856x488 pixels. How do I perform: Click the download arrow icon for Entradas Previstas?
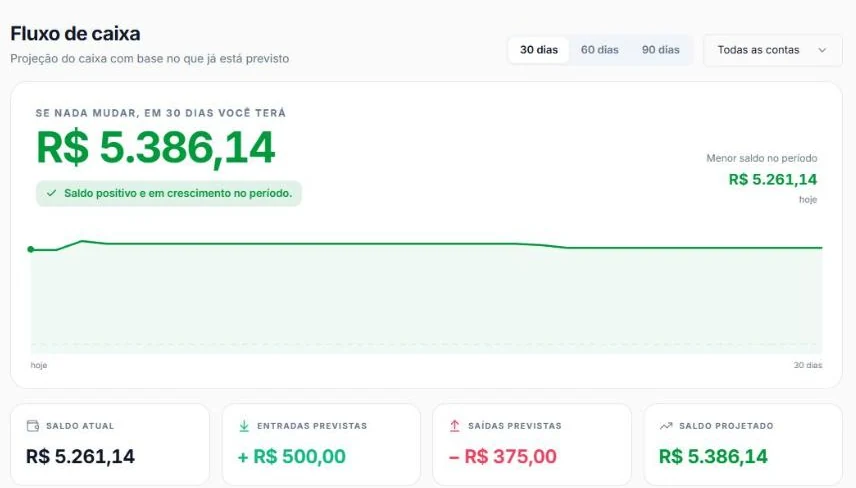[244, 426]
